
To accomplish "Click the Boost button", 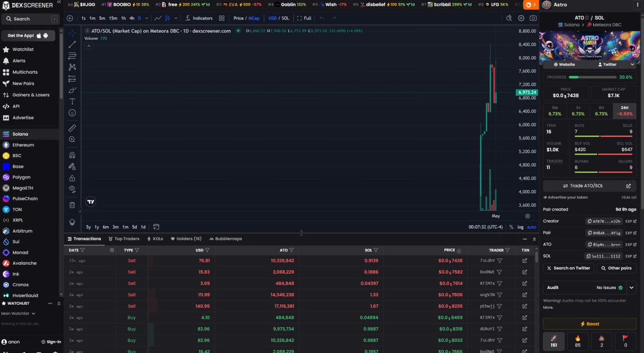I will [589, 324].
